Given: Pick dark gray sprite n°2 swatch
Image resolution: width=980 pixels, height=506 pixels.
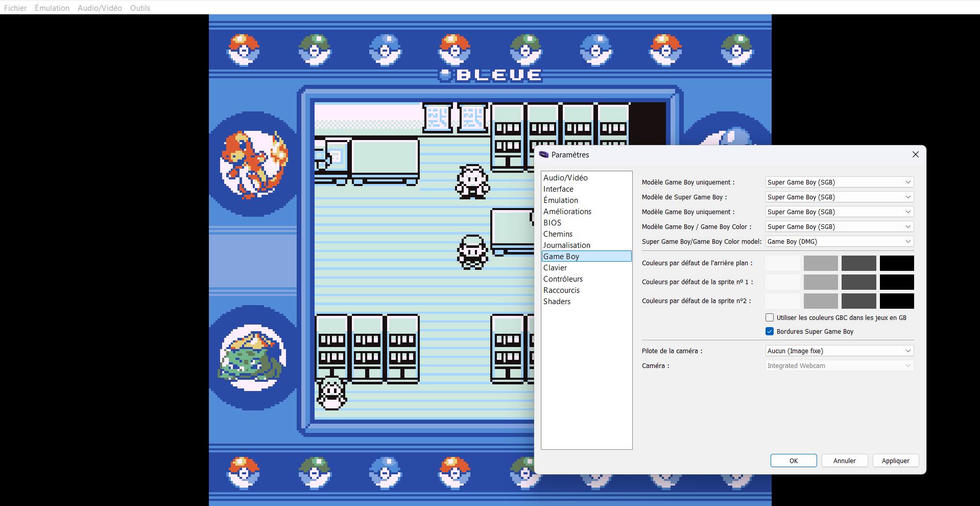Looking at the screenshot, I should point(858,301).
